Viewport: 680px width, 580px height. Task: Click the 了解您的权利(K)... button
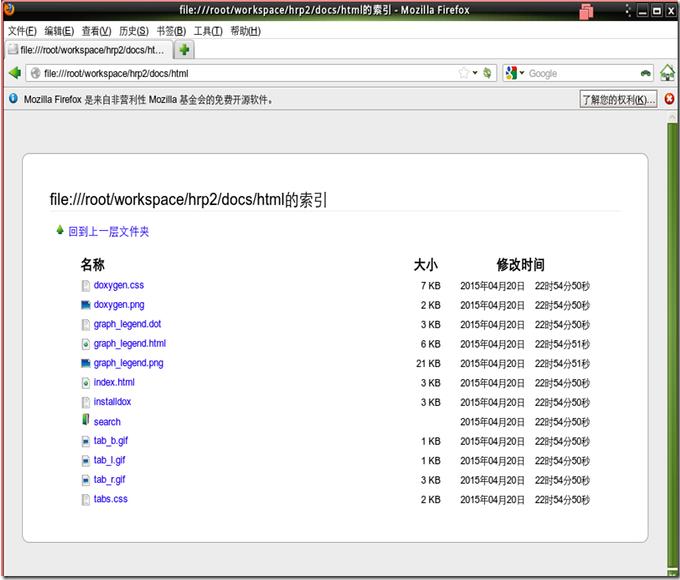[x=618, y=99]
